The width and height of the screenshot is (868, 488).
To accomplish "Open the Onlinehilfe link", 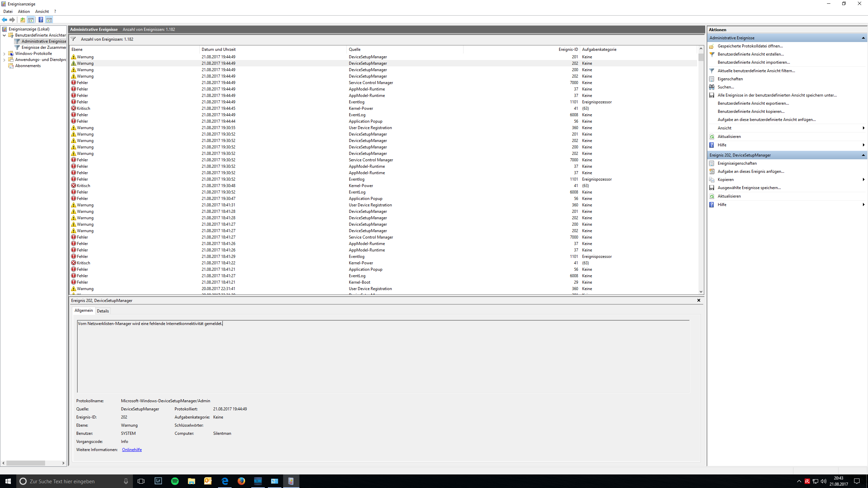I will (x=132, y=450).
